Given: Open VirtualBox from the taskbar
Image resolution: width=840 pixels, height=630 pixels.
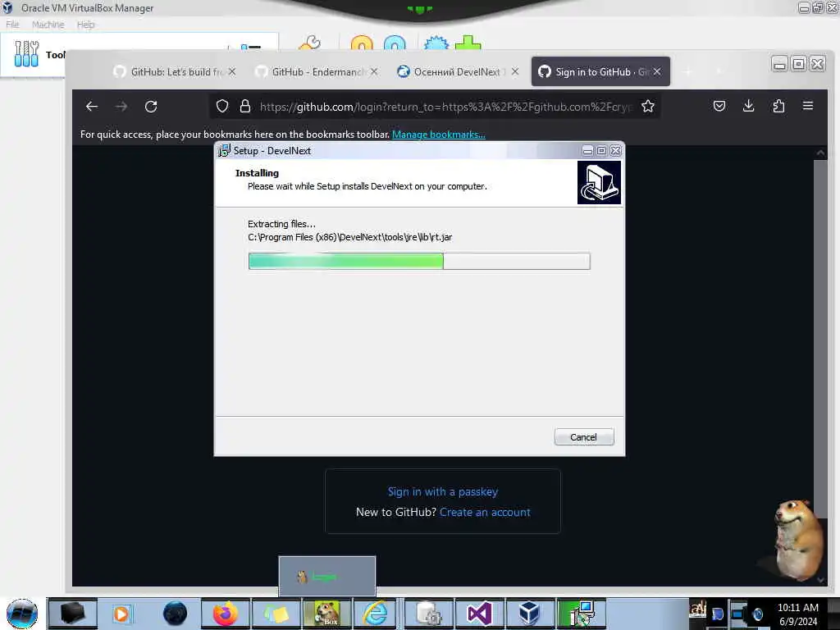Looking at the screenshot, I should 529,614.
